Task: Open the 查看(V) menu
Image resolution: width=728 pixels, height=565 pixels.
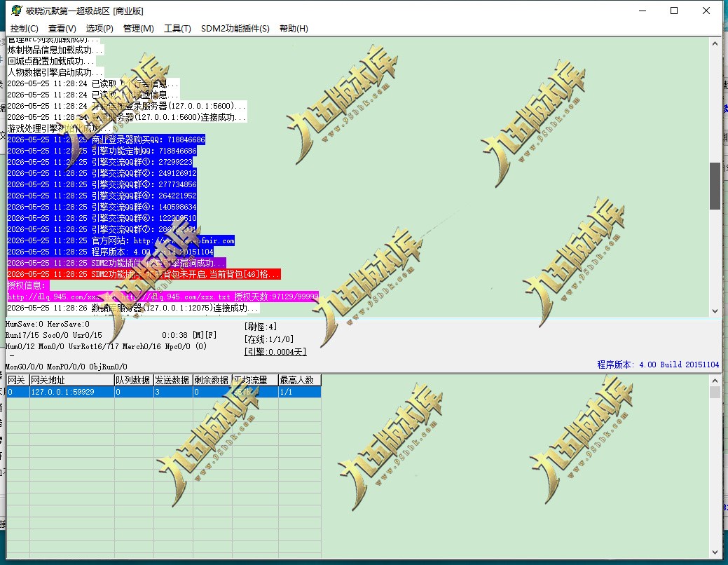Action: point(62,28)
